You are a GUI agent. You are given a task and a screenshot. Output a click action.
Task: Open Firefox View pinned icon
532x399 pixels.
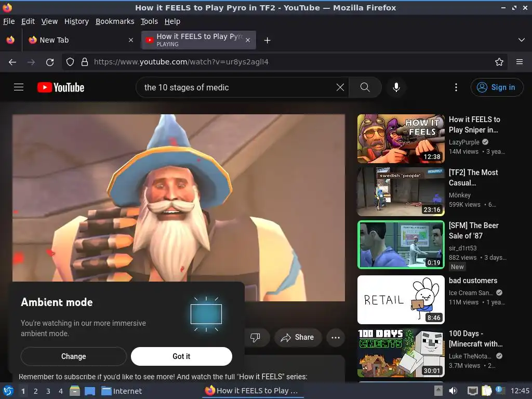coord(10,40)
